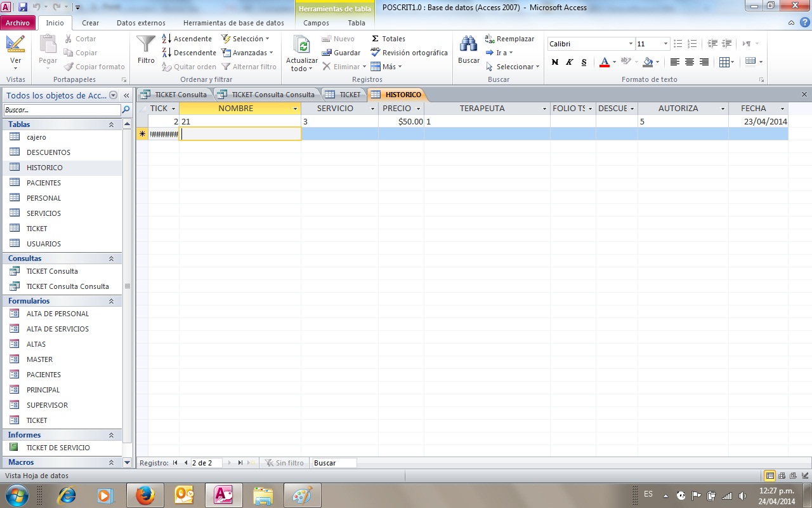Open font size 11 dropdown
This screenshot has height=508, width=812.
[665, 44]
